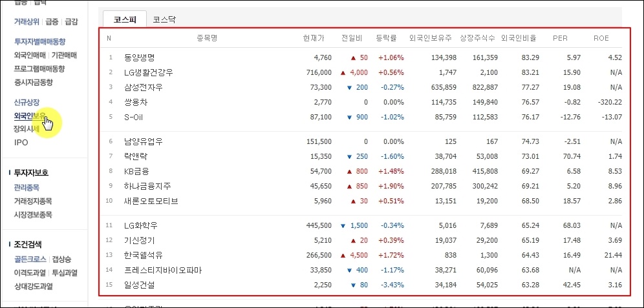Click 삼성전자우 change rate -0.27%
Image resolution: width=644 pixels, height=308 pixels.
click(391, 87)
